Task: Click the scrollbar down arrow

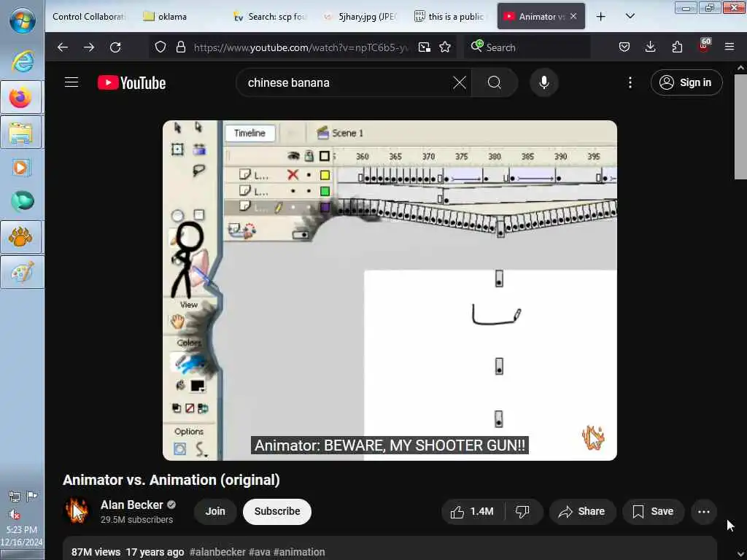Action: coord(741,554)
